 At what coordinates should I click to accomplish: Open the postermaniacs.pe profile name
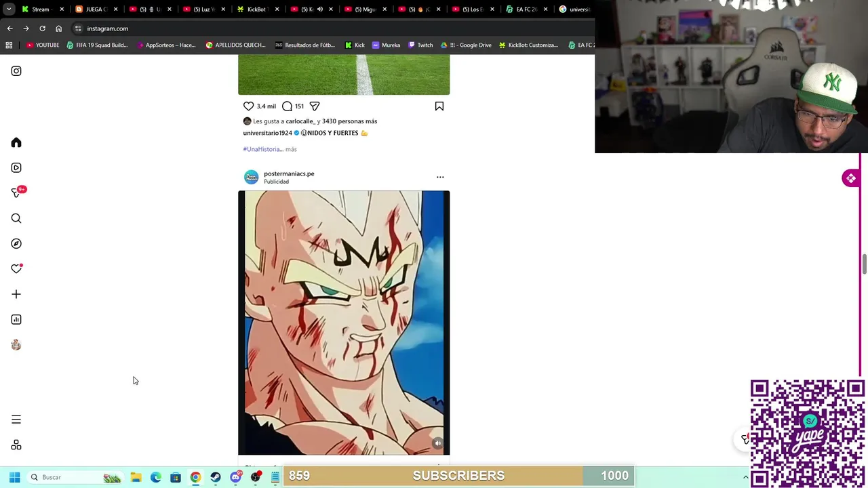[x=289, y=174]
